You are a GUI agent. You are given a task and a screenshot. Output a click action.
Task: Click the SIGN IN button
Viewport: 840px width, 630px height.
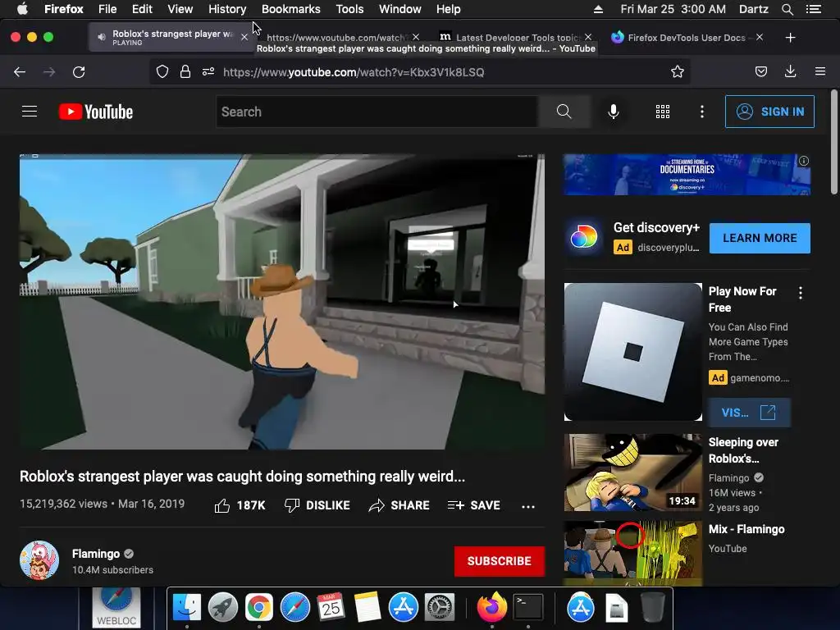769,112
